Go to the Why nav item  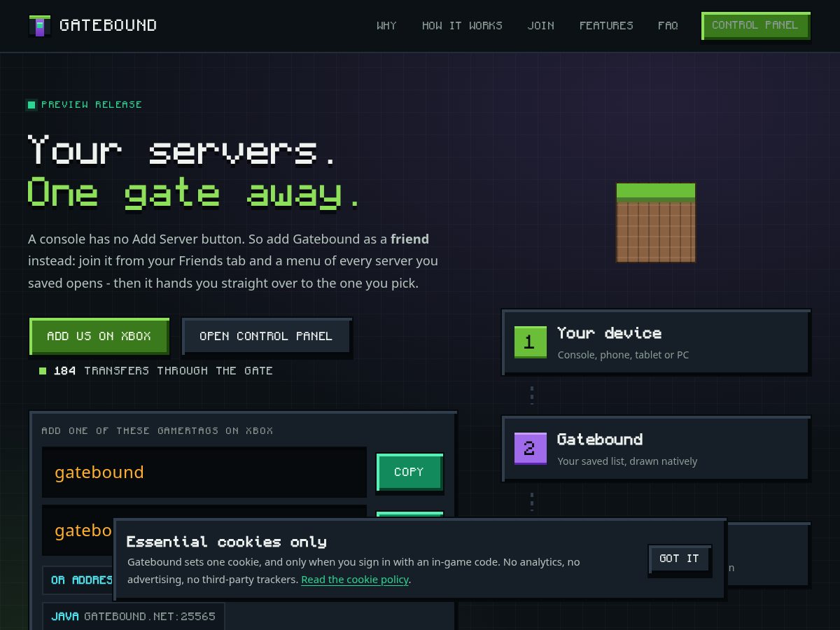pos(386,26)
